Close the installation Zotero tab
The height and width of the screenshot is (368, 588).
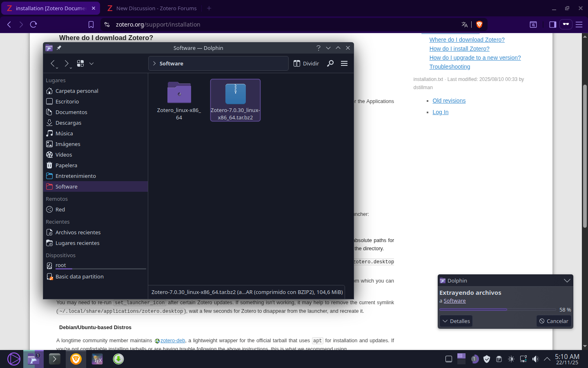click(x=93, y=8)
